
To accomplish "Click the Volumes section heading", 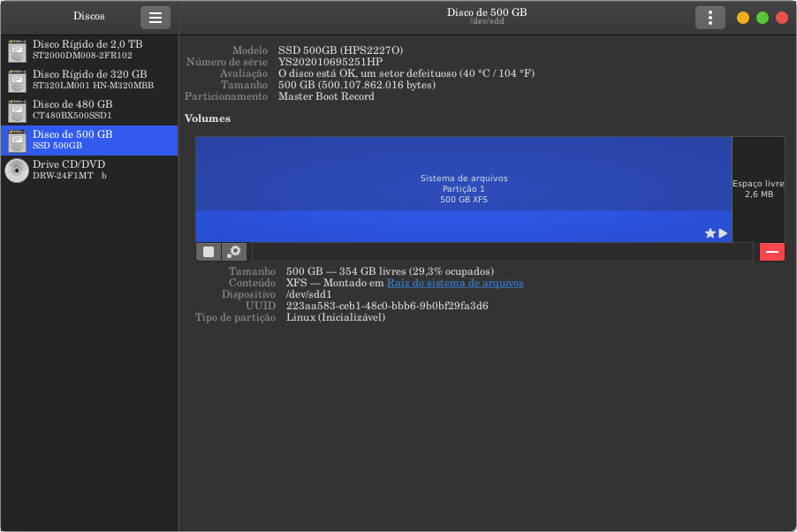I will coord(208,118).
